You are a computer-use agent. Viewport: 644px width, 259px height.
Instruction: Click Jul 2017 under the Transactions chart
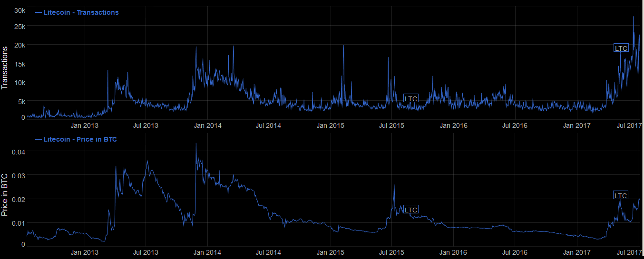629,125
